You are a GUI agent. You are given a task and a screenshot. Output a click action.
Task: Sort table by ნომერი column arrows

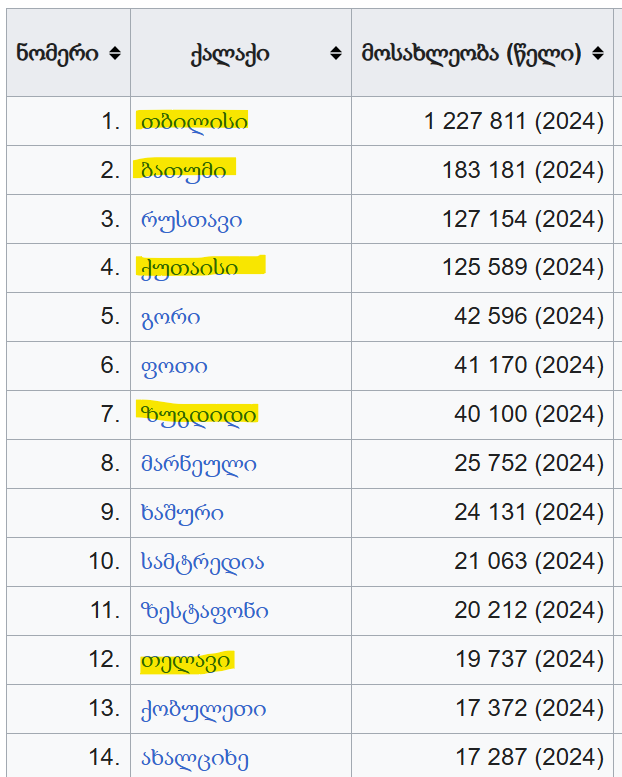pyautogui.click(x=114, y=54)
